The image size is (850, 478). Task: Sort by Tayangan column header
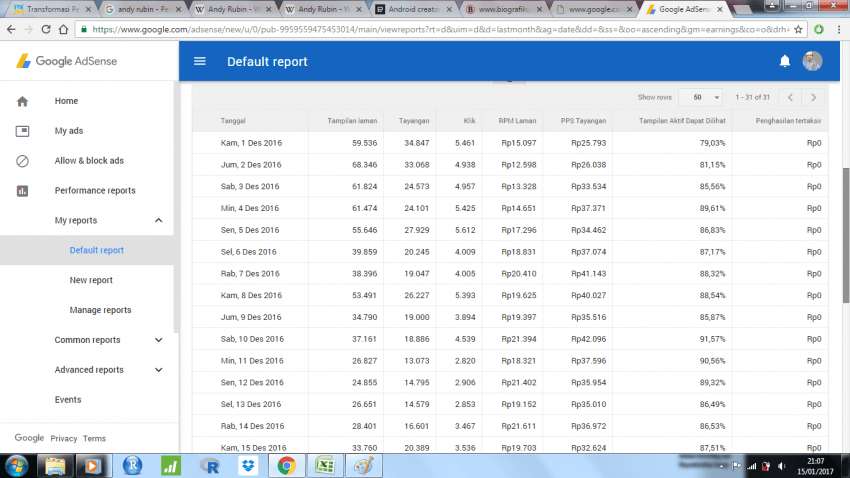[414, 121]
